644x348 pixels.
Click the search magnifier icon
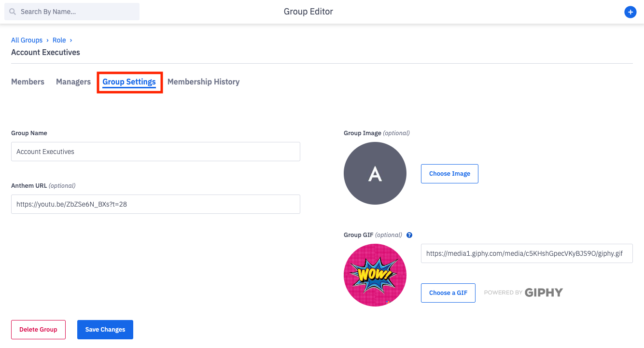tap(12, 11)
